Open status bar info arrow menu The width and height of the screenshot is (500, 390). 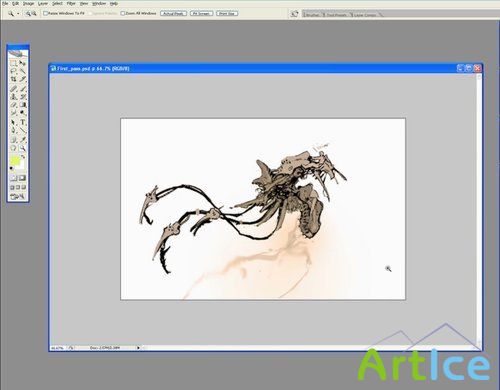(138, 348)
